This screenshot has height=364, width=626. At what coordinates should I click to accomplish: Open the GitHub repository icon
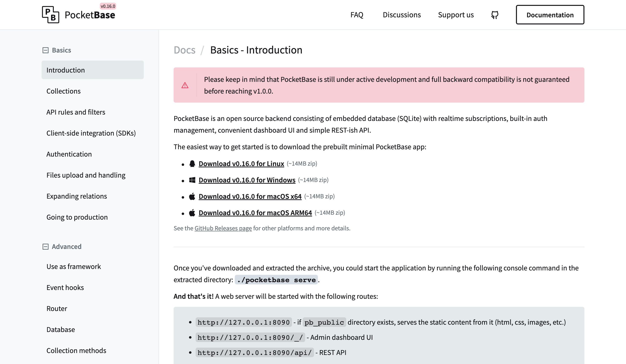pos(495,15)
